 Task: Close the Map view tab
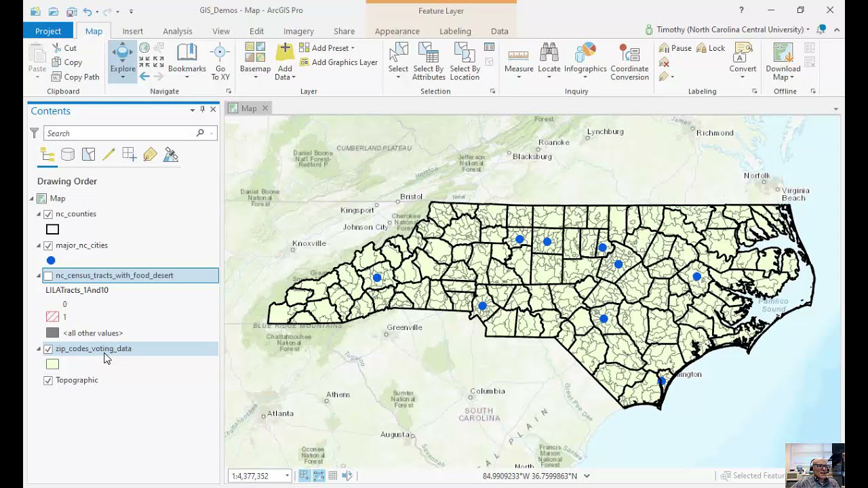pos(265,108)
